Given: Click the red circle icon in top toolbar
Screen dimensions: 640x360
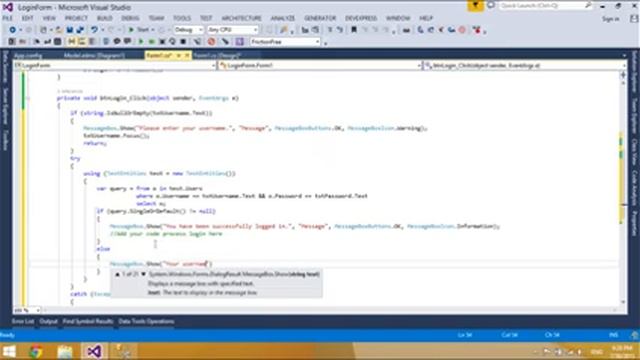Looking at the screenshot, I should [462, 30].
